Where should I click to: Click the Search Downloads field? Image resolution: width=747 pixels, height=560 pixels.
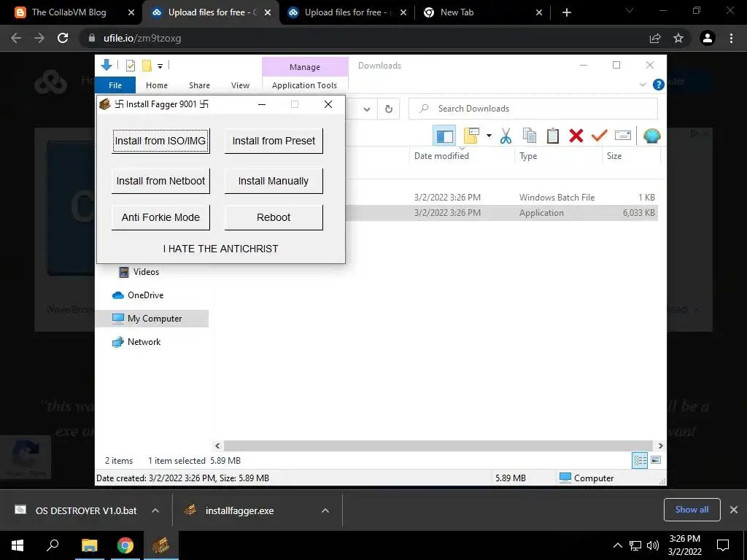533,109
